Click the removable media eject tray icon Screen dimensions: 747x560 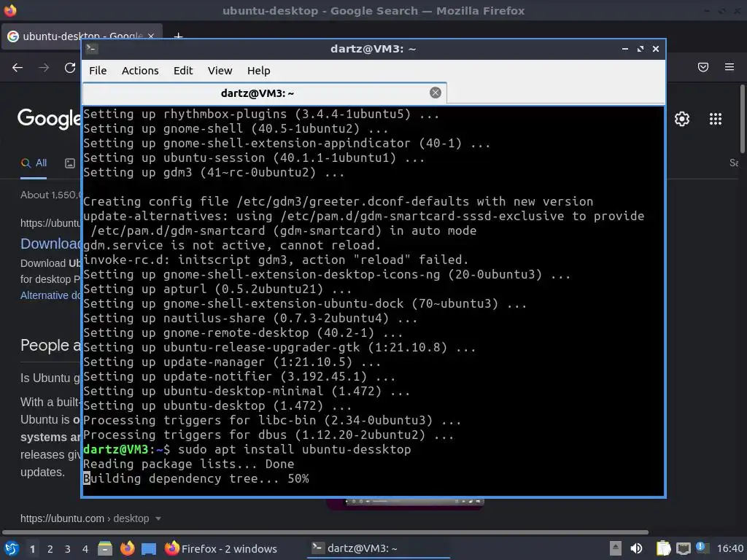[x=616, y=548]
